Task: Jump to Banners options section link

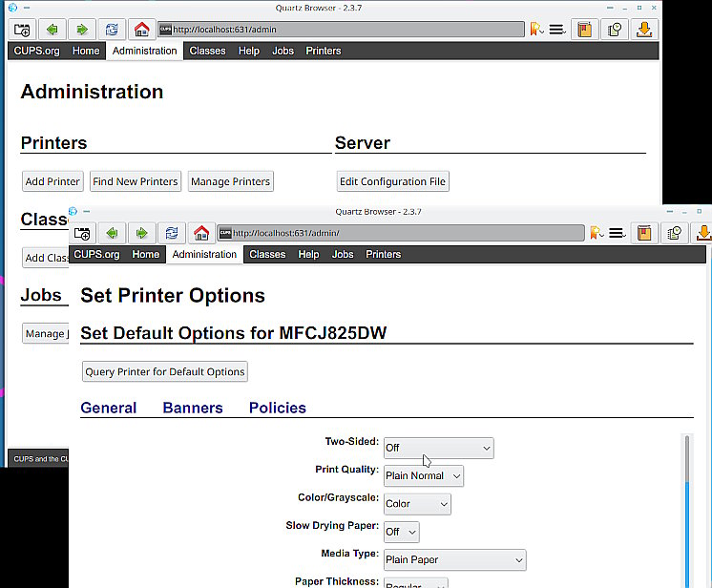Action: pyautogui.click(x=193, y=408)
